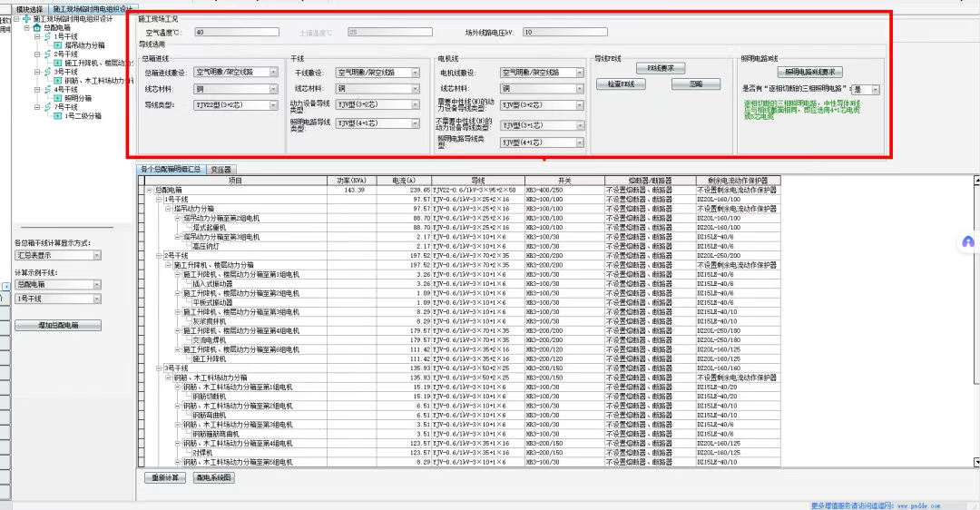Collapse the 2号干线 node in left tree
Image resolution: width=980 pixels, height=510 pixels.
38,54
